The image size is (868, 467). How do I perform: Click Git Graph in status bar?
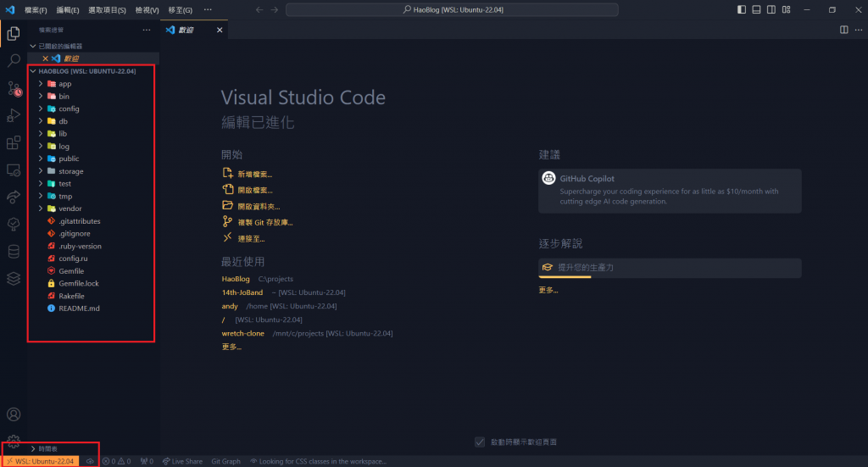coord(225,461)
